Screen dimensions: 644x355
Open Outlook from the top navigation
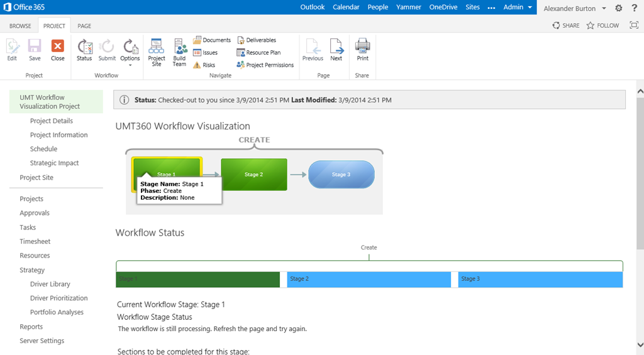point(313,7)
